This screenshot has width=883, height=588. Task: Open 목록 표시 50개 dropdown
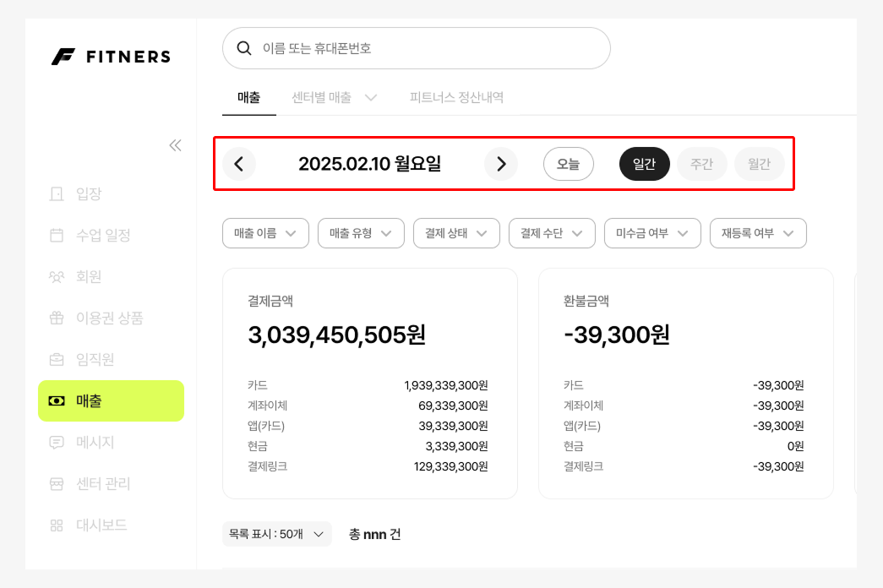point(277,534)
